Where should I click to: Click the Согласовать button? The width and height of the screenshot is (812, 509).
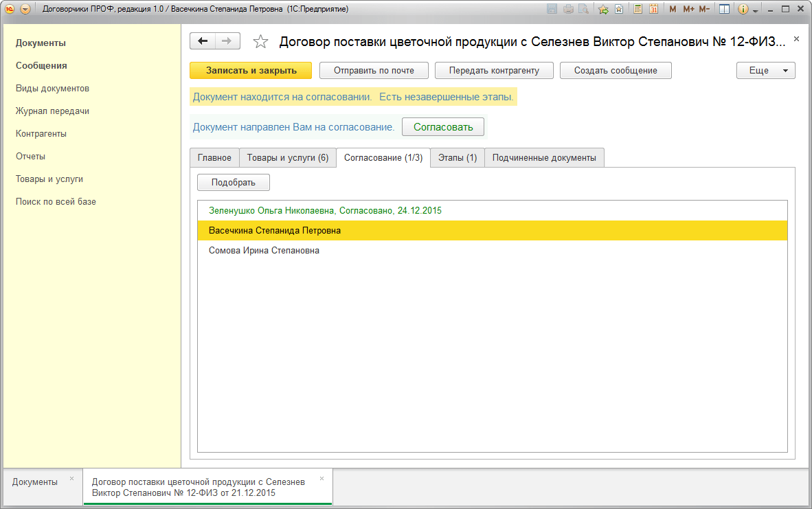click(443, 127)
